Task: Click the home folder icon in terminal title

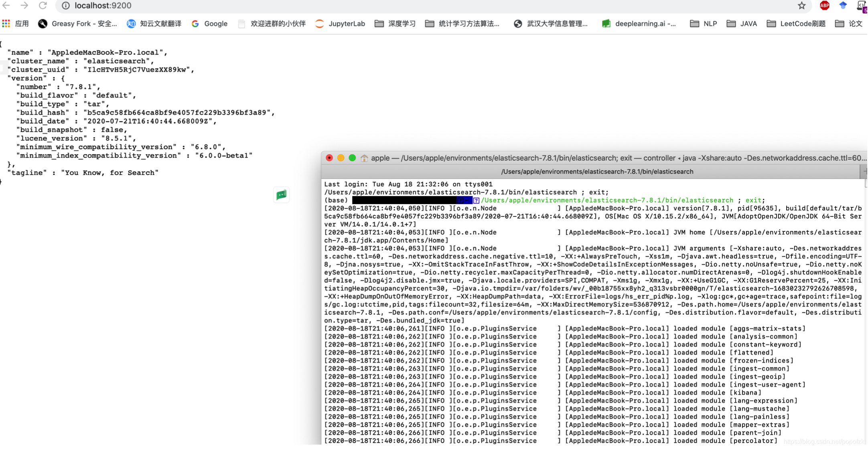Action: pyautogui.click(x=364, y=158)
